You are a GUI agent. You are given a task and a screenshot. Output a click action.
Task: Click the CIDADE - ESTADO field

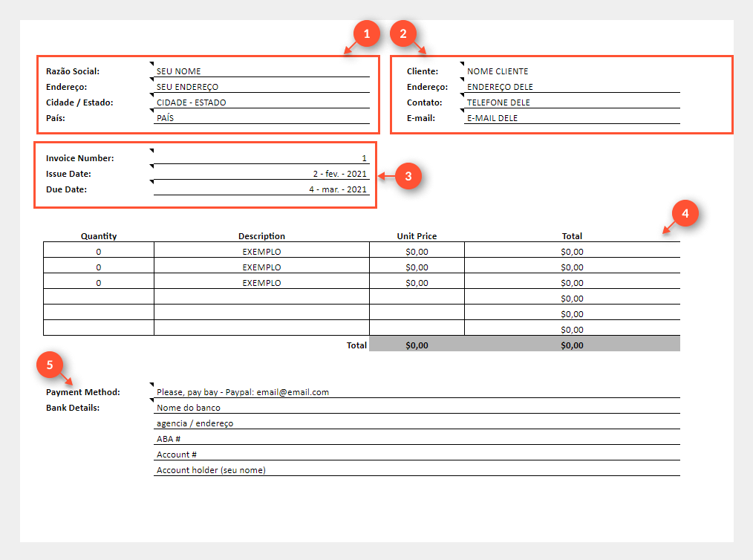coord(261,102)
